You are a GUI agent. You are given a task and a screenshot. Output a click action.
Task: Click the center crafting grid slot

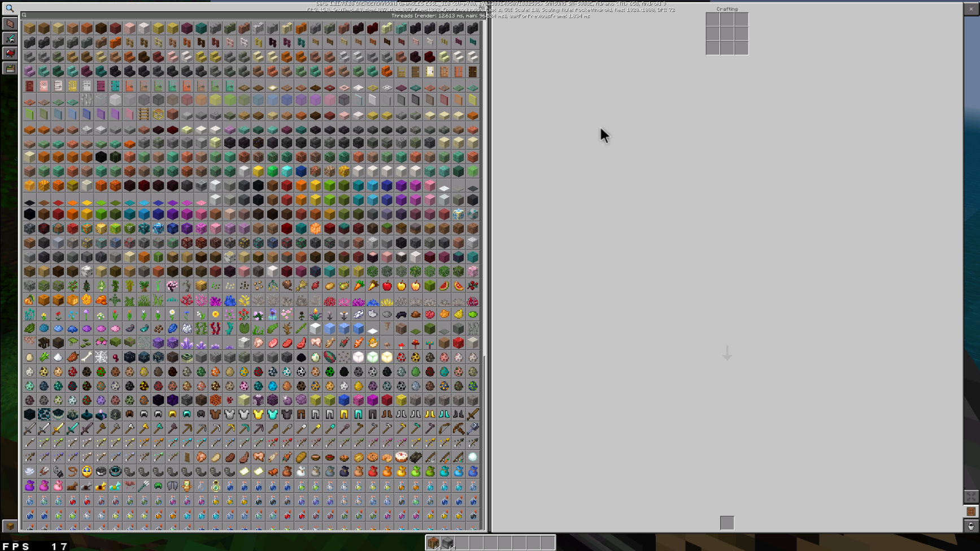[x=727, y=34]
